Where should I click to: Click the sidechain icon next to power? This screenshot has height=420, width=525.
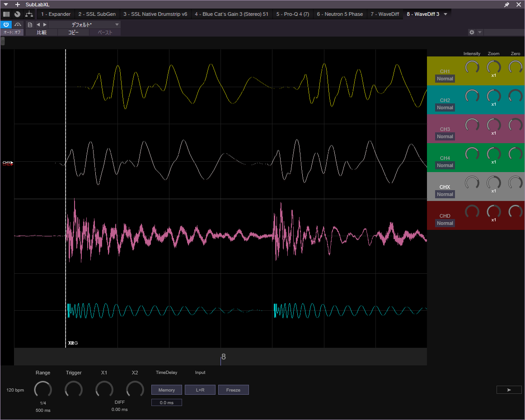[x=18, y=24]
